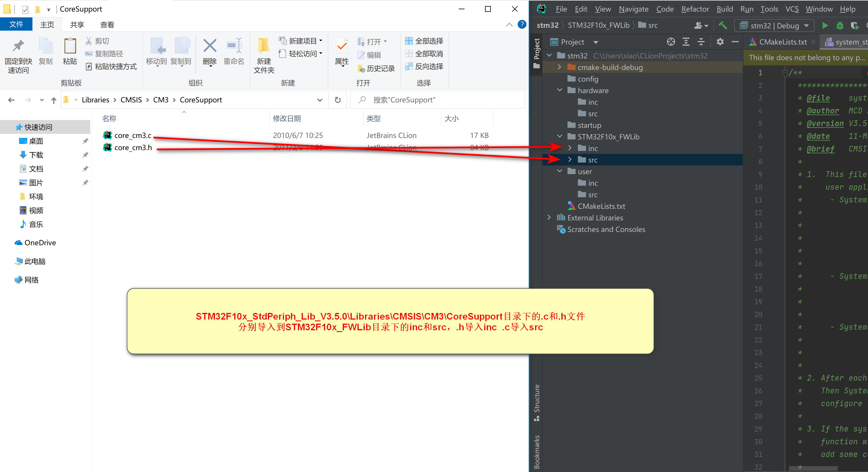Sort by 修改日期 column header

click(287, 118)
